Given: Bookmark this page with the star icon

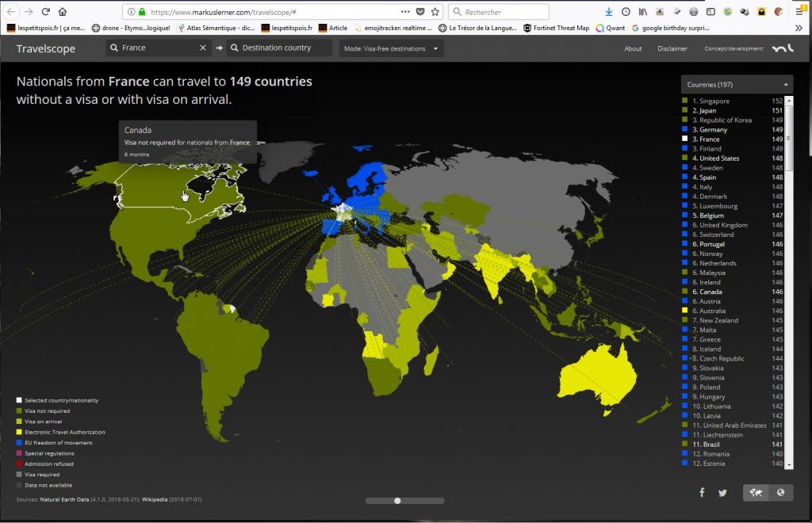Looking at the screenshot, I should coord(435,12).
